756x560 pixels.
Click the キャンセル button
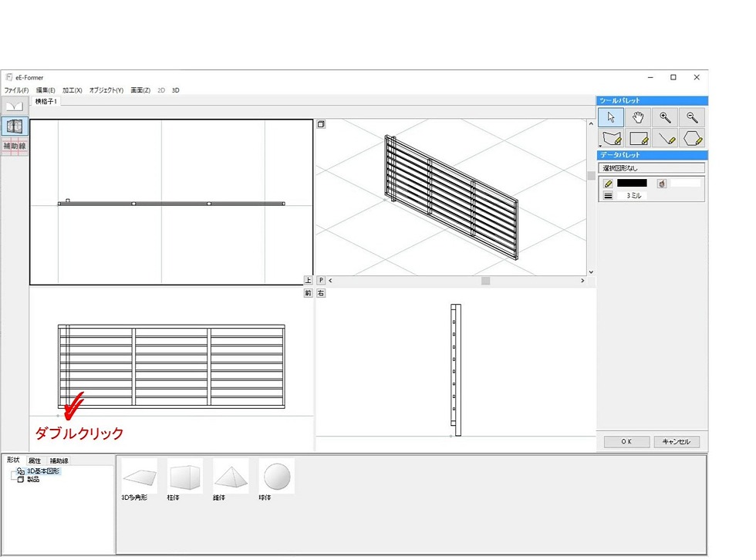(x=677, y=441)
